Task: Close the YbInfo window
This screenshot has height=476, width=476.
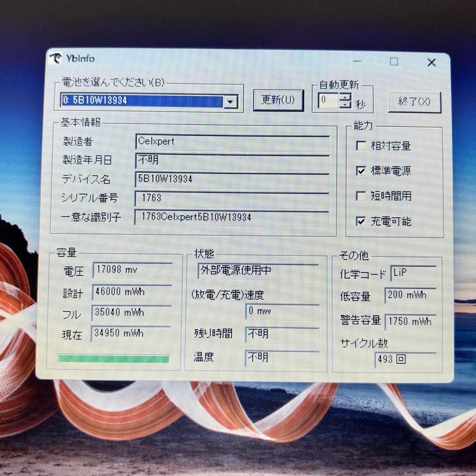Action: click(431, 63)
